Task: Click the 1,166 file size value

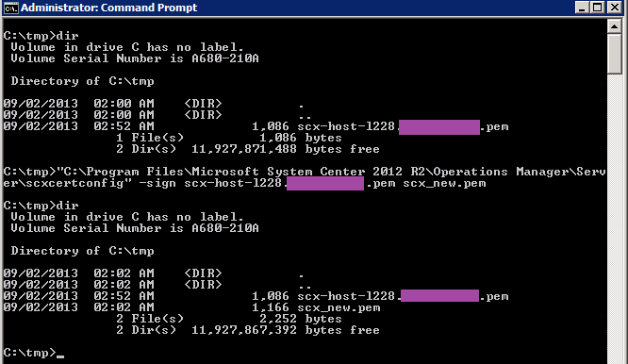Action: (271, 307)
